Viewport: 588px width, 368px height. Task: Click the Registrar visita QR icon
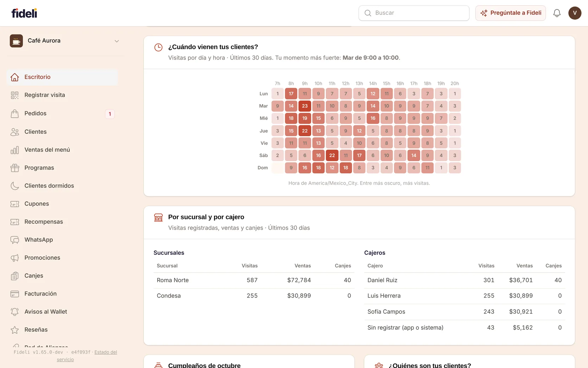point(14,95)
